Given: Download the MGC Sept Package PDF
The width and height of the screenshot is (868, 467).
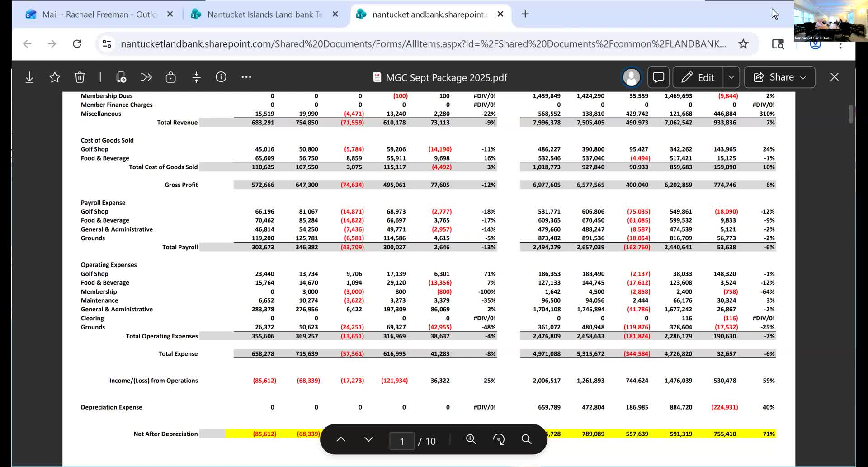Looking at the screenshot, I should coord(29,77).
